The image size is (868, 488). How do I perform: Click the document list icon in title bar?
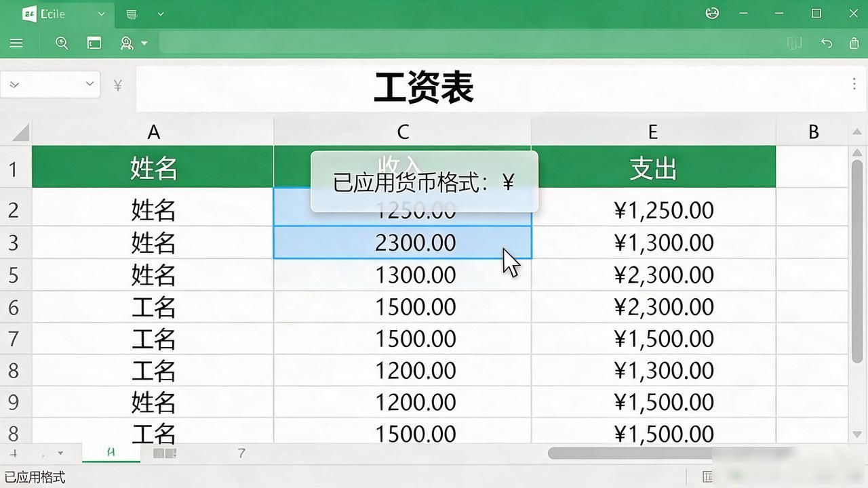(x=132, y=14)
